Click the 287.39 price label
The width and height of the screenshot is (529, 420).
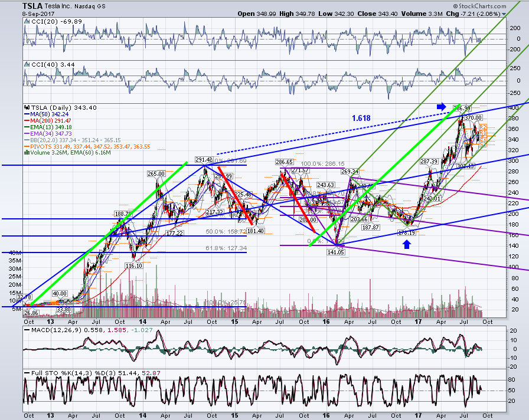tap(429, 162)
